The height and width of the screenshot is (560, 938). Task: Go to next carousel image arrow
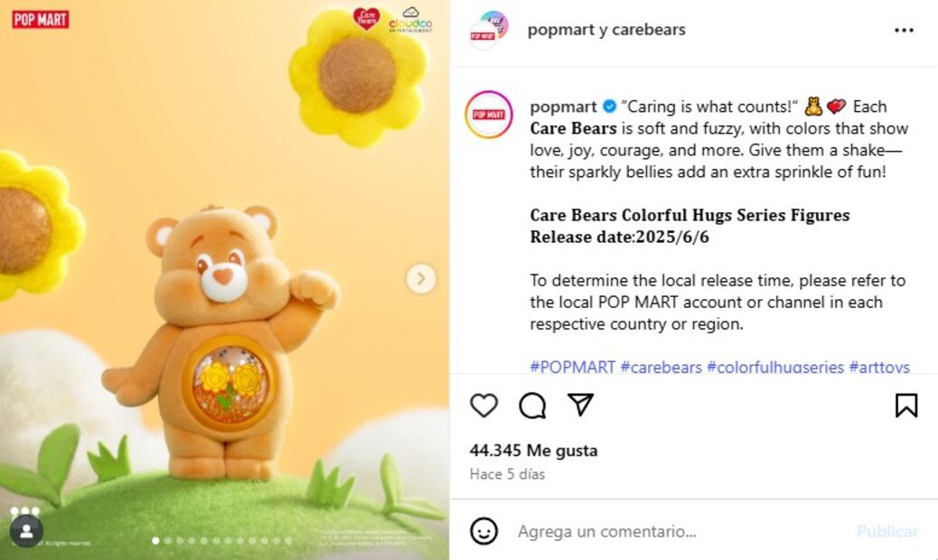[x=421, y=278]
